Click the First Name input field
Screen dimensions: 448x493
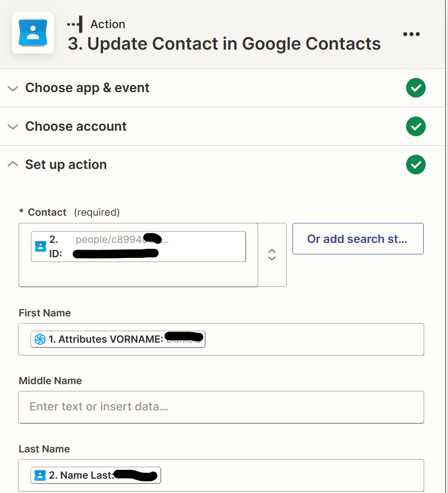point(221,339)
